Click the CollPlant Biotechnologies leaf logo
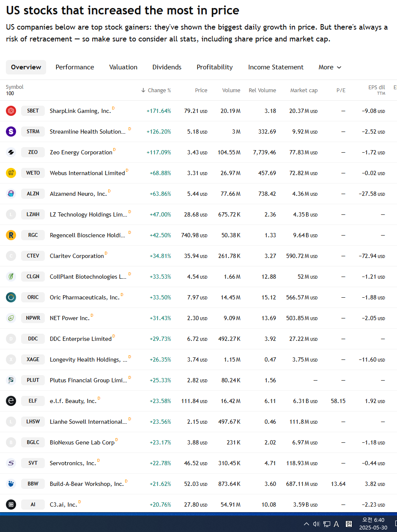The image size is (397, 532). click(x=11, y=277)
